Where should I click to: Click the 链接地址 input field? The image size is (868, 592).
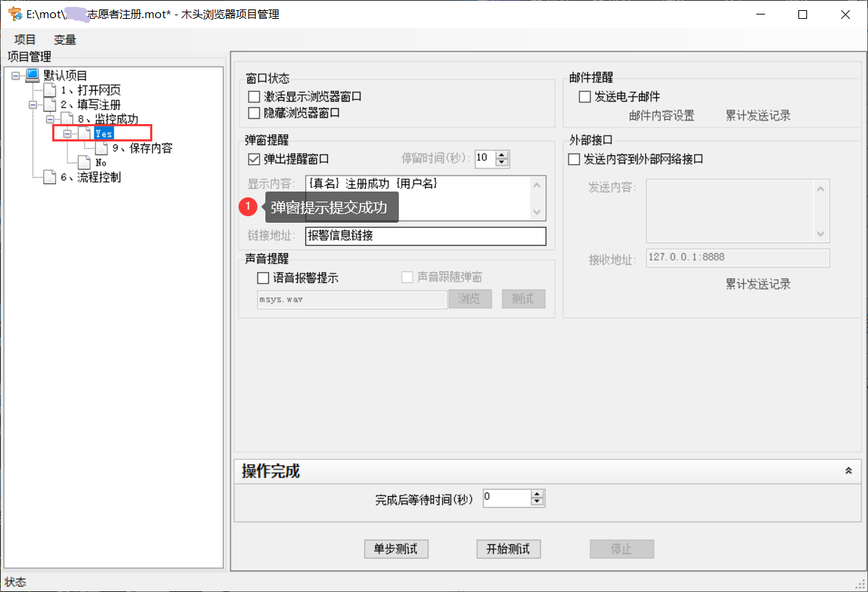pos(425,236)
